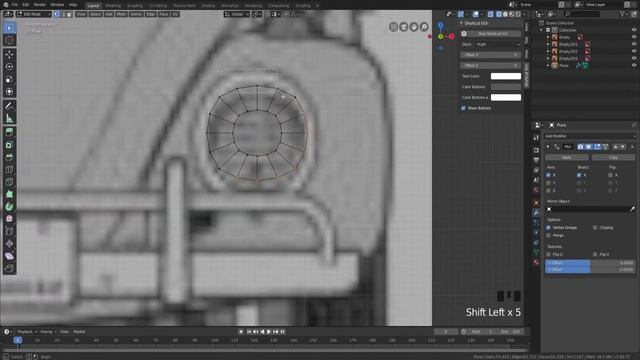Select the Scale tool
Viewport: 640px width, 360px height.
click(9, 79)
